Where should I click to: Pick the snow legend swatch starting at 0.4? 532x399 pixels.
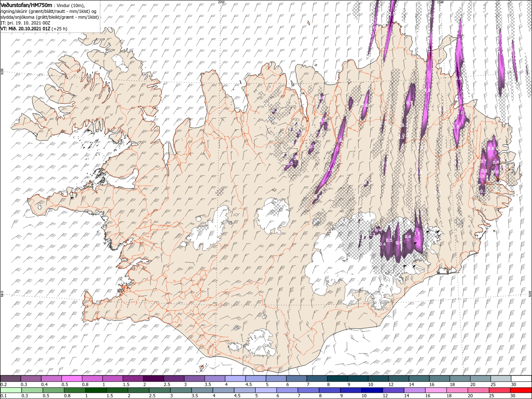(x=52, y=378)
